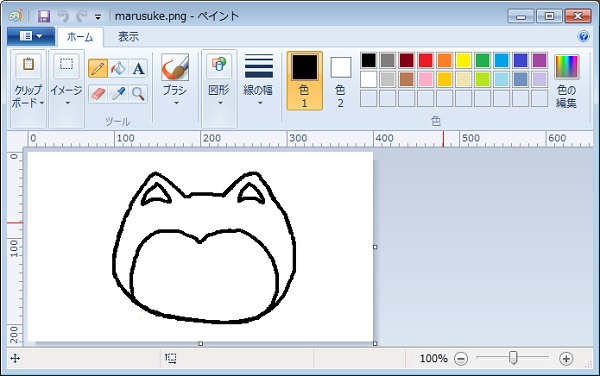Pick the lime green color swatch

483,79
